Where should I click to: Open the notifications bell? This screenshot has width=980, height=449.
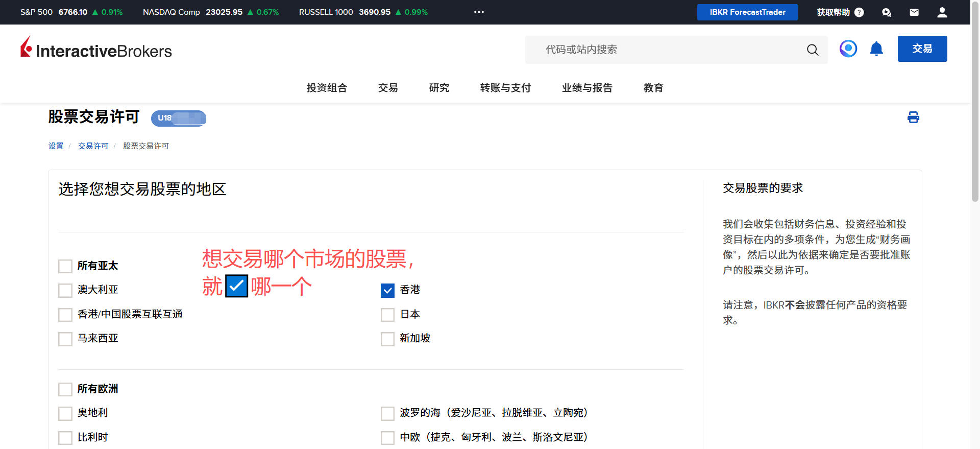pos(876,49)
